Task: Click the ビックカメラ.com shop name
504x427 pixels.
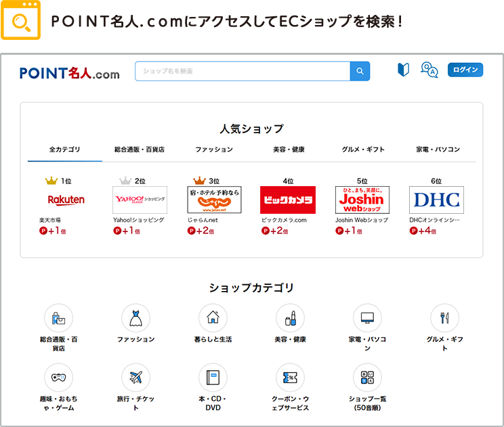Action: [x=284, y=220]
